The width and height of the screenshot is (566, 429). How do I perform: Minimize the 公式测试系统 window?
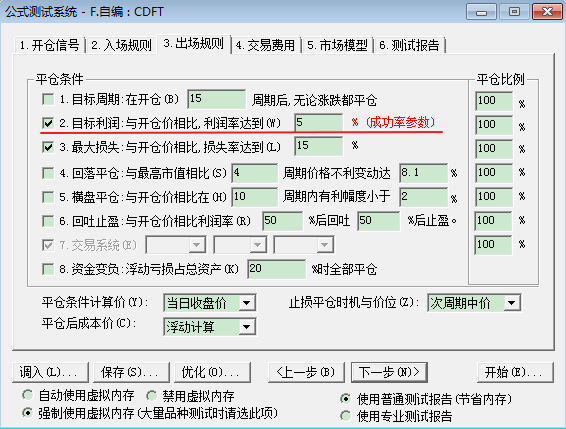pyautogui.click(x=481, y=12)
